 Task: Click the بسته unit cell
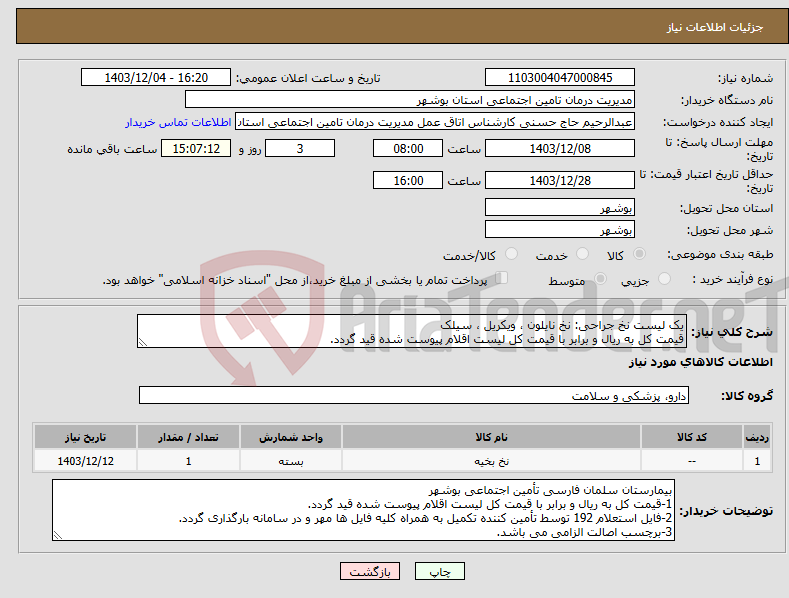[x=291, y=461]
